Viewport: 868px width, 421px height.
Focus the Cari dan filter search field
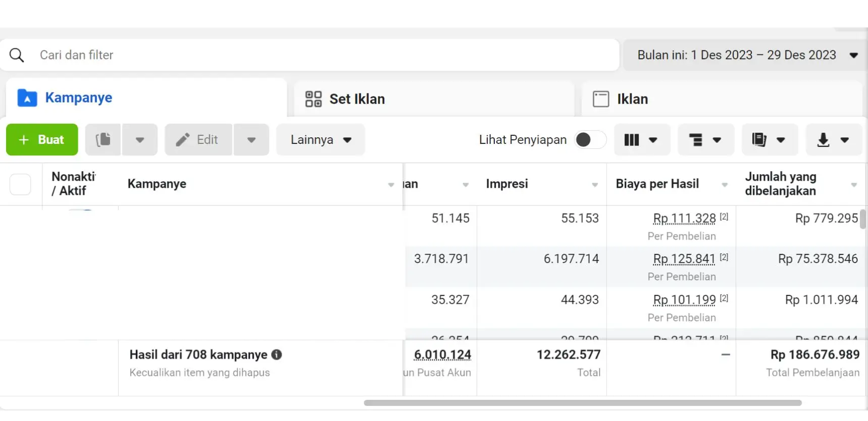pyautogui.click(x=310, y=55)
